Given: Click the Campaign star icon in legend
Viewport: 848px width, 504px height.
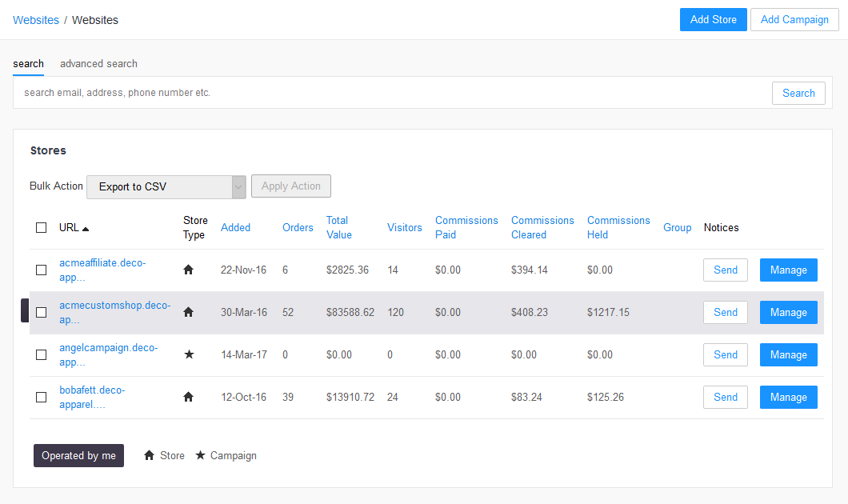Looking at the screenshot, I should click(200, 455).
